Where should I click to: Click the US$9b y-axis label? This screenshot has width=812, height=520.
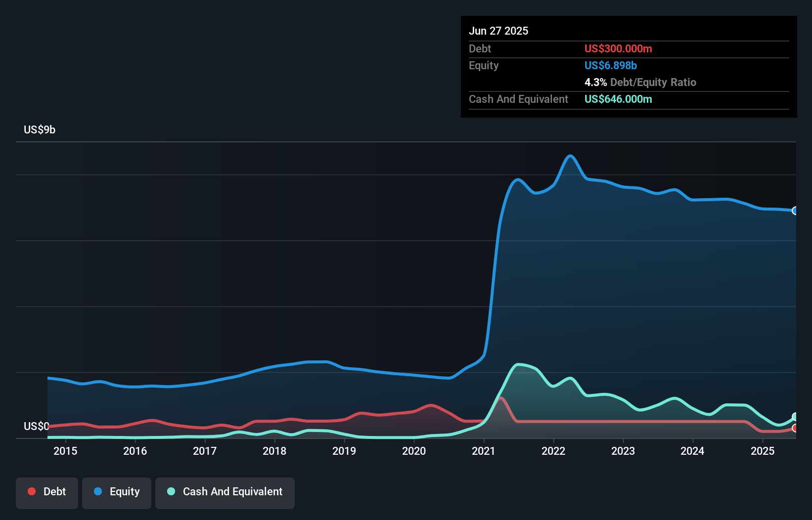[x=40, y=130]
